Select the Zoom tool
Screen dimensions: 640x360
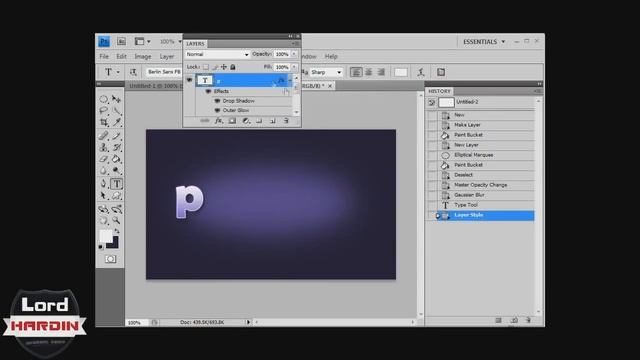(117, 221)
